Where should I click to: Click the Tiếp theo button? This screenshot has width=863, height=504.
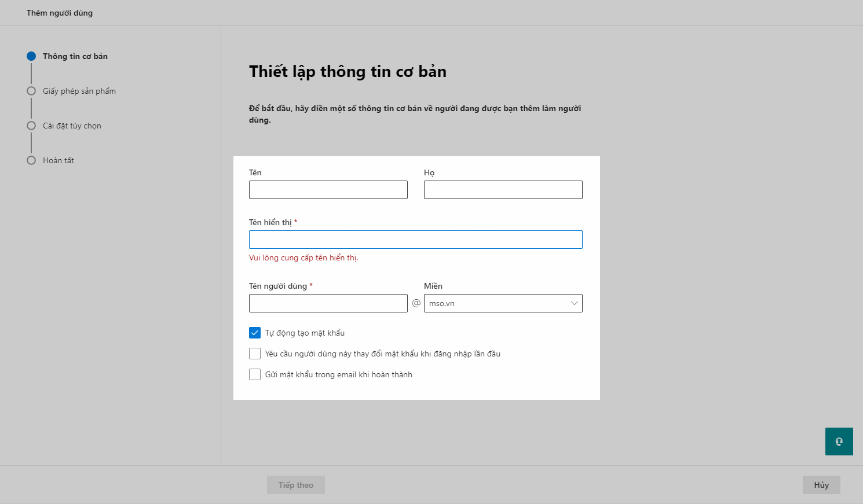[295, 485]
